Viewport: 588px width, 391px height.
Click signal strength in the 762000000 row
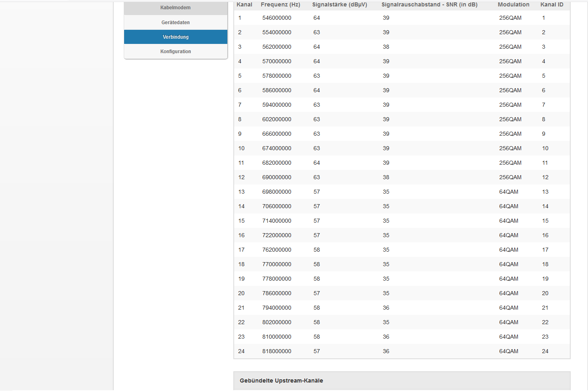317,250
